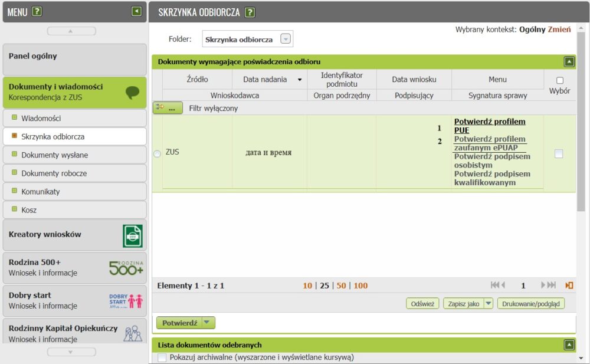This screenshot has width=590, height=364.
Task: Open the Potwierdź button dropdown arrow
Action: [207, 323]
